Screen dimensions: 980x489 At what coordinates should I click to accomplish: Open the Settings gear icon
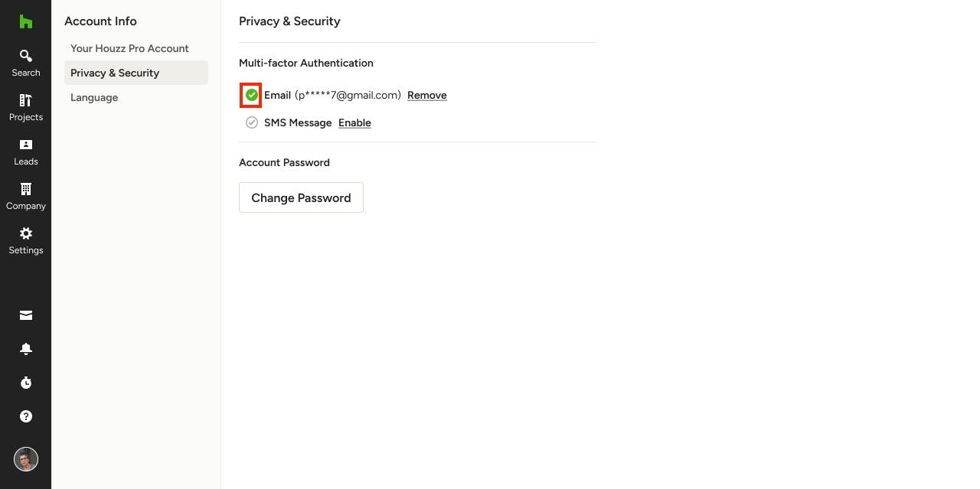[x=25, y=233]
